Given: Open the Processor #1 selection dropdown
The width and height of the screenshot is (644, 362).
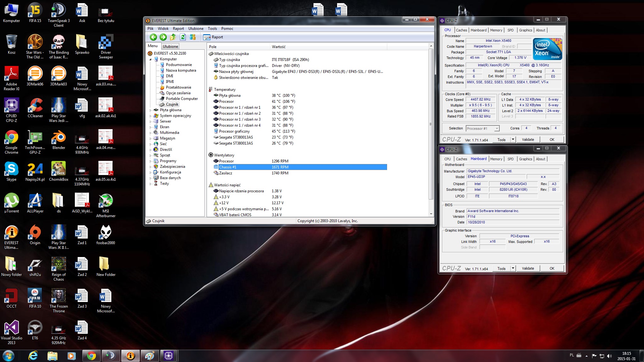Looking at the screenshot, I should (497, 129).
